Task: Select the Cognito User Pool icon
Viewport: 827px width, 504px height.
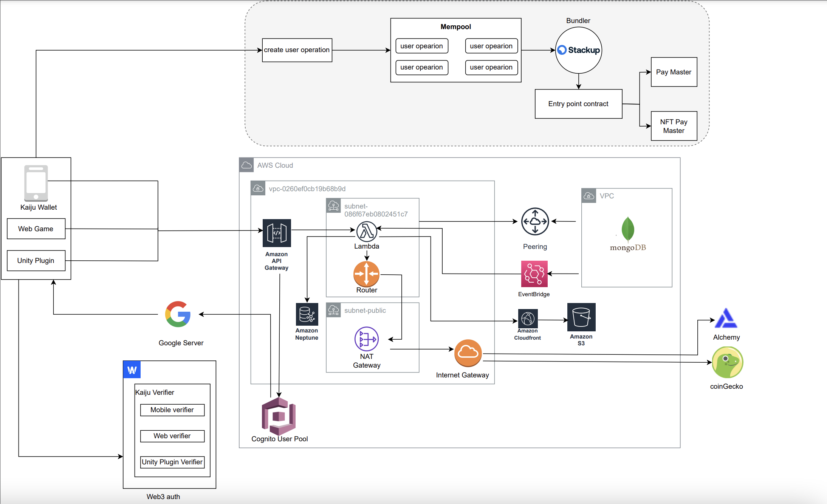Action: [279, 416]
